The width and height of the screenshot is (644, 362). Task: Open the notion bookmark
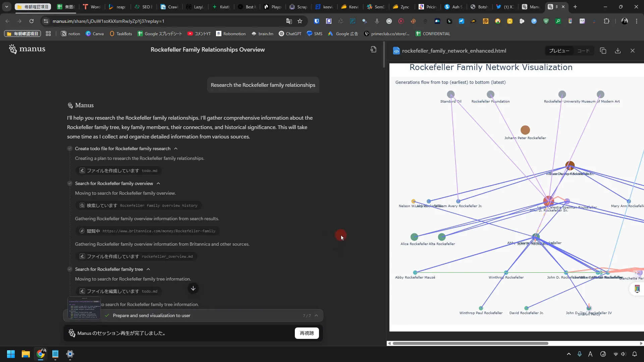pyautogui.click(x=71, y=34)
